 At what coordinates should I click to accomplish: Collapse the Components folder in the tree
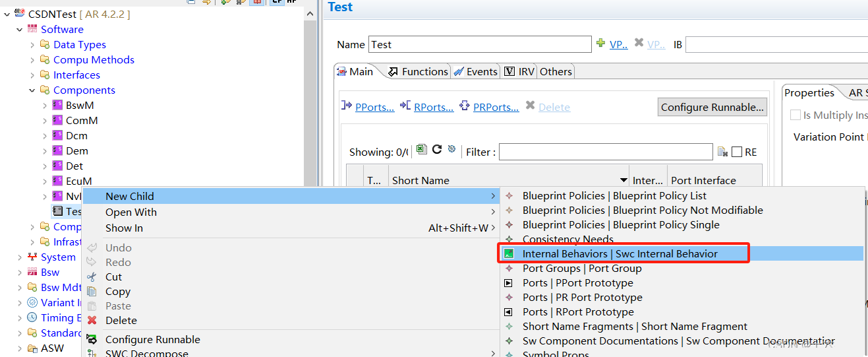(x=32, y=90)
